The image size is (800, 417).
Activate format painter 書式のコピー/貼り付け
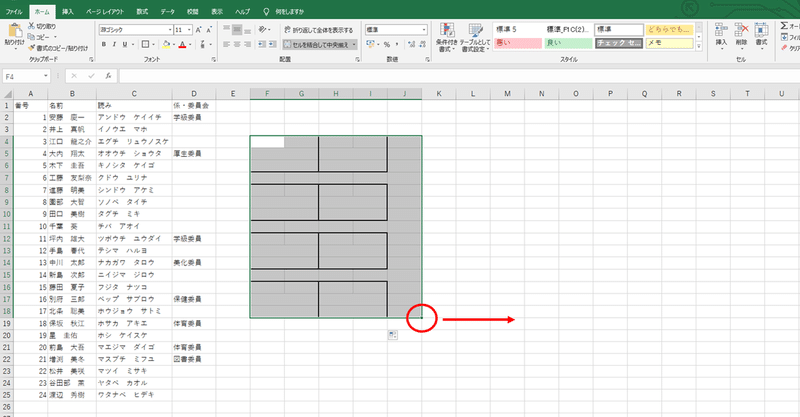tap(58, 48)
